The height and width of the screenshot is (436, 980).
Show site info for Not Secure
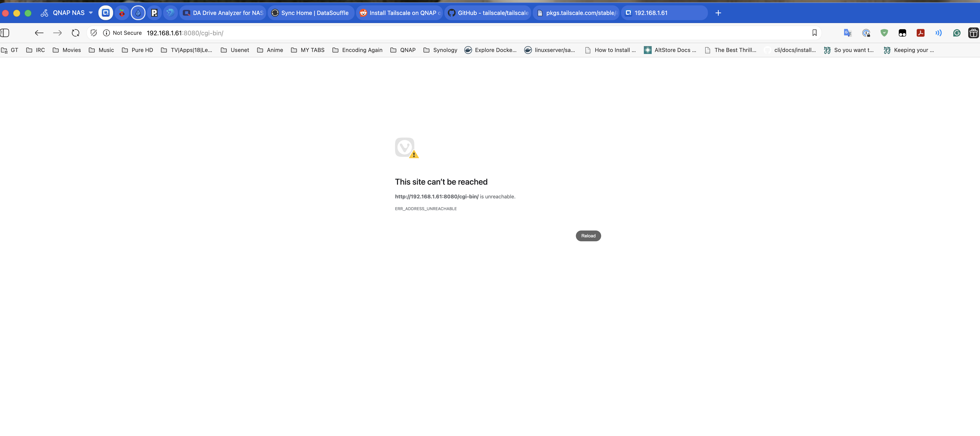tap(122, 33)
